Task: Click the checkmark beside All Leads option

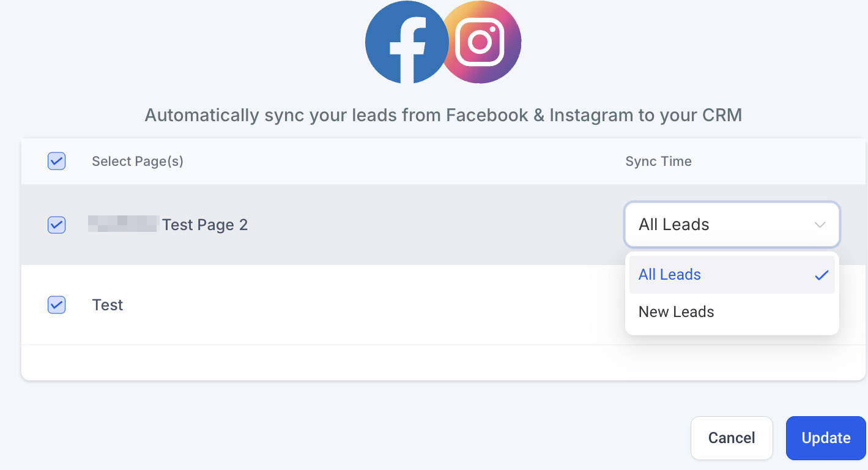Action: pos(821,275)
